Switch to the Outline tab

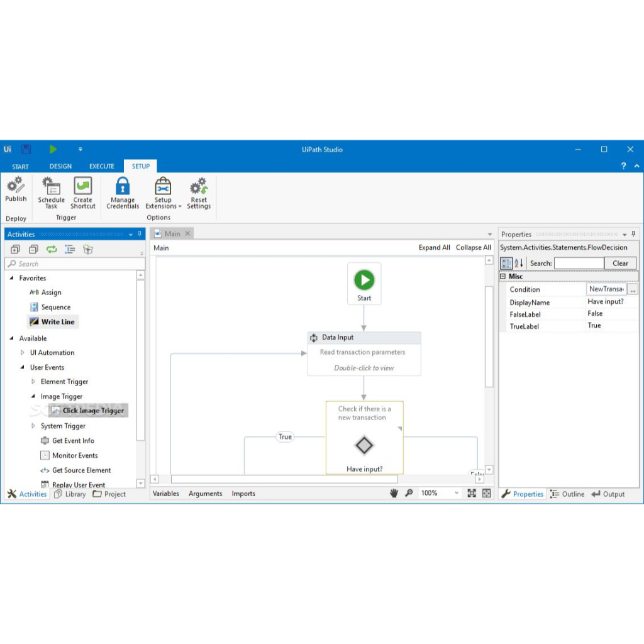567,494
